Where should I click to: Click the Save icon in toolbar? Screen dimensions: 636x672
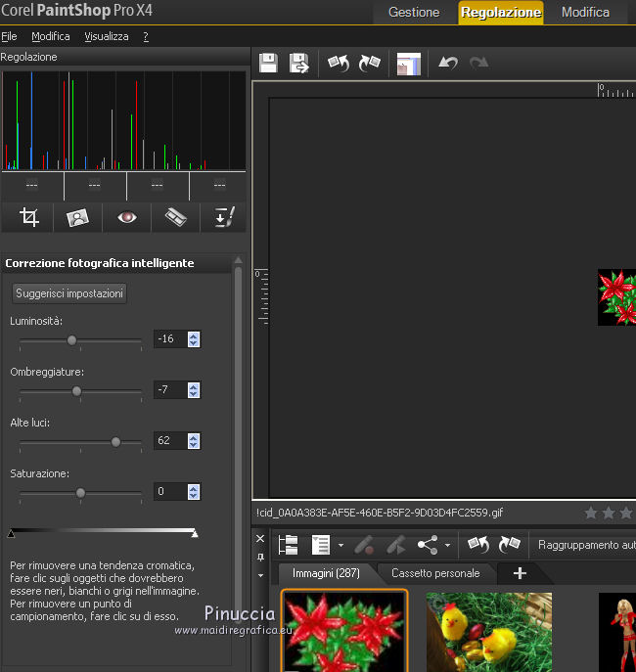[x=268, y=64]
